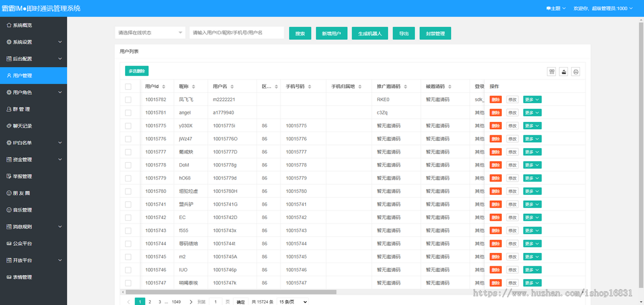The height and width of the screenshot is (305, 644).
Task: Sort by 用户Id column arrows
Action: click(164, 86)
